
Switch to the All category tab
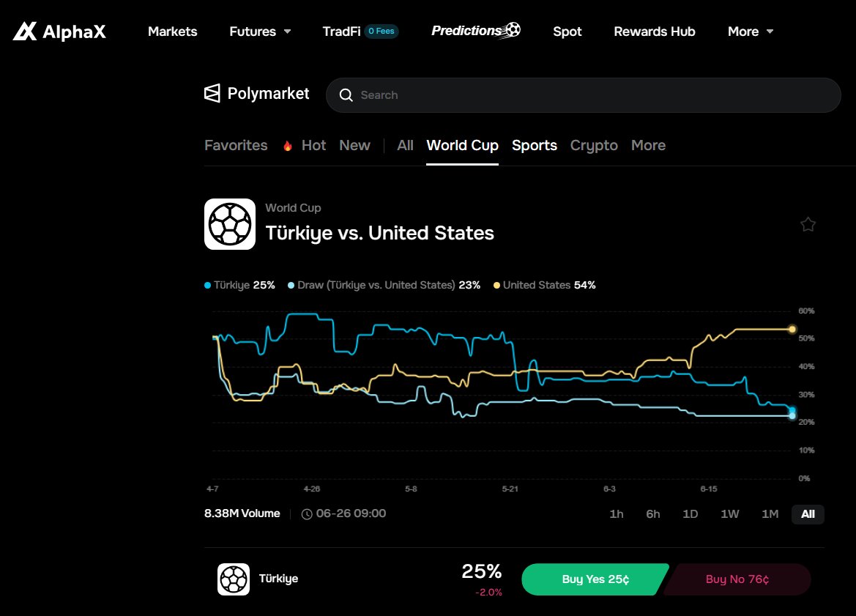405,145
